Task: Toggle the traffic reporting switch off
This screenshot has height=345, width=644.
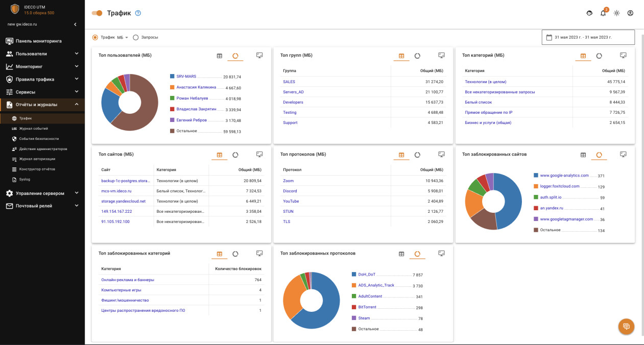Action: pyautogui.click(x=97, y=13)
